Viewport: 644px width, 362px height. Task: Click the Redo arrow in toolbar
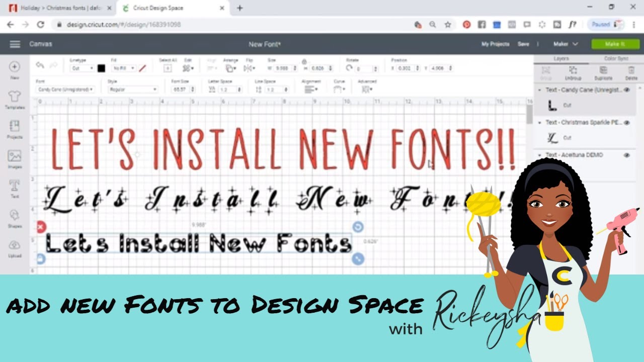coord(53,65)
